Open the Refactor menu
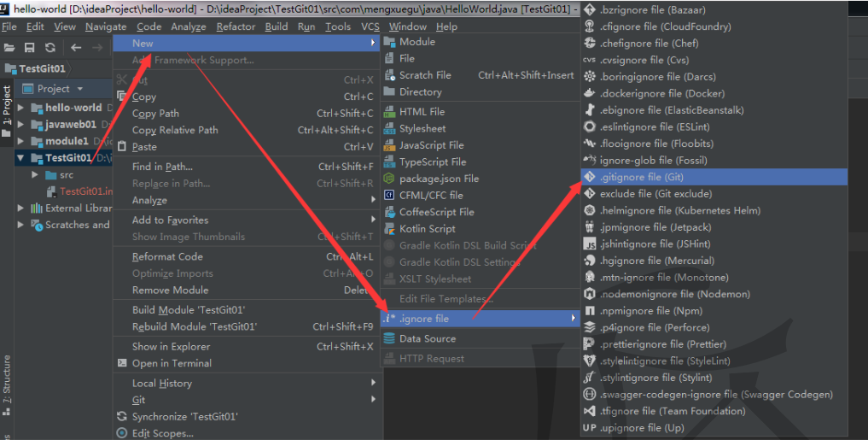Screen dimensions: 868x440 click(x=236, y=26)
